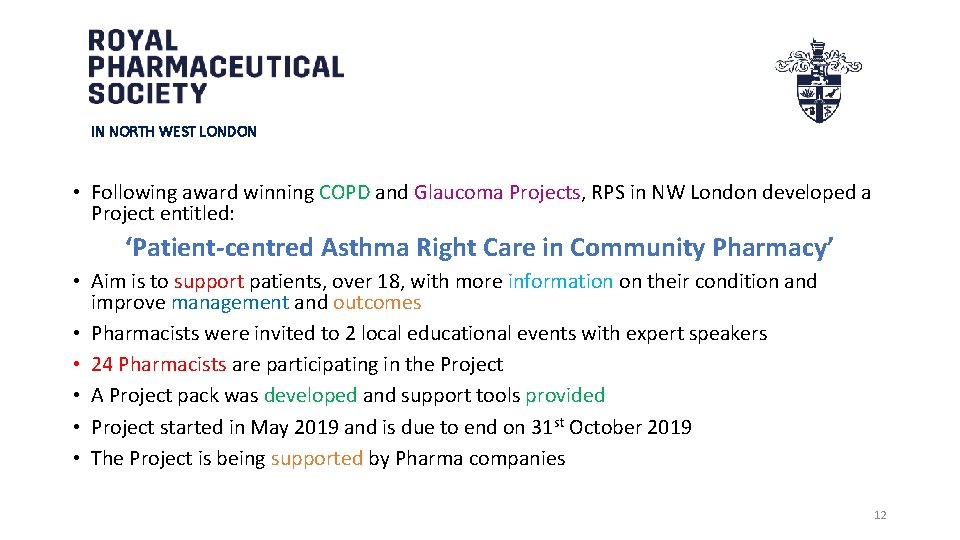Click the 'Pharma companies' text
960x540 pixels.
[x=480, y=458]
